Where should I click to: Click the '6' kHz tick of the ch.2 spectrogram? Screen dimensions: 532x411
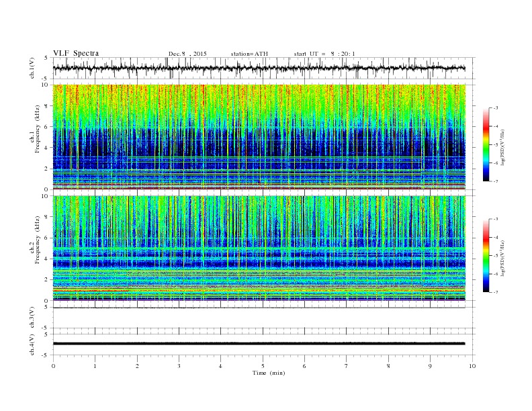click(47, 238)
